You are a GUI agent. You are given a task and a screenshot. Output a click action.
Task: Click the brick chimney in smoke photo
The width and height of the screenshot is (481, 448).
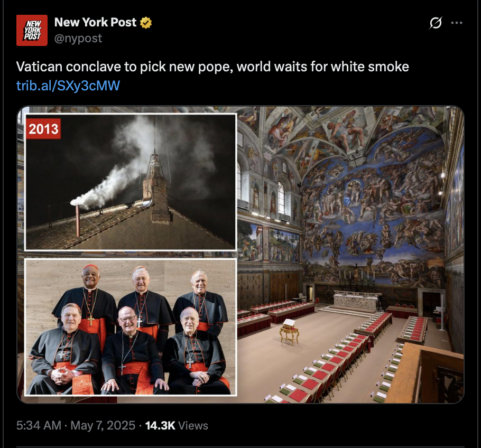(156, 190)
